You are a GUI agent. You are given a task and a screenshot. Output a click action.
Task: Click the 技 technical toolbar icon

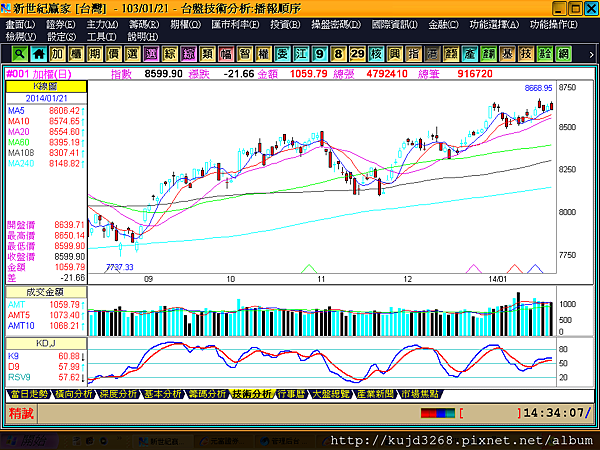526,54
